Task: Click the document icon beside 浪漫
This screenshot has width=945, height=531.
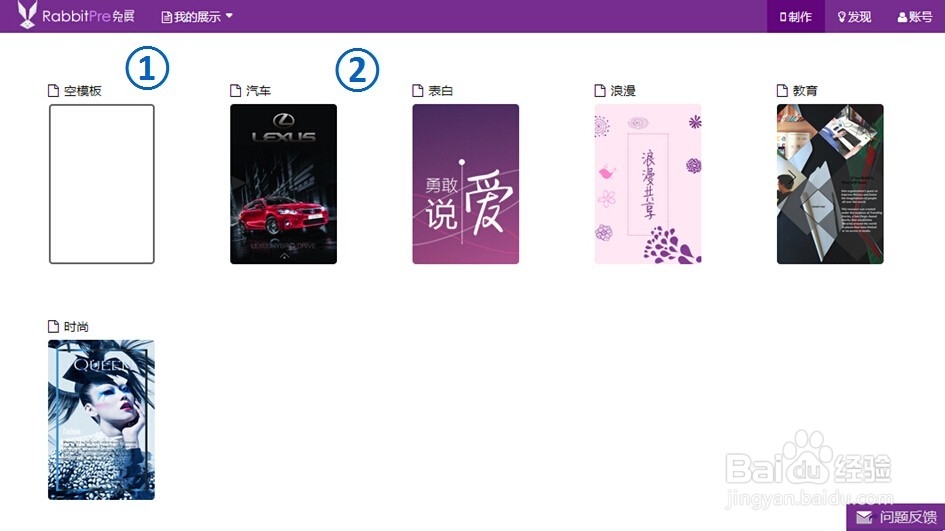Action: (600, 90)
